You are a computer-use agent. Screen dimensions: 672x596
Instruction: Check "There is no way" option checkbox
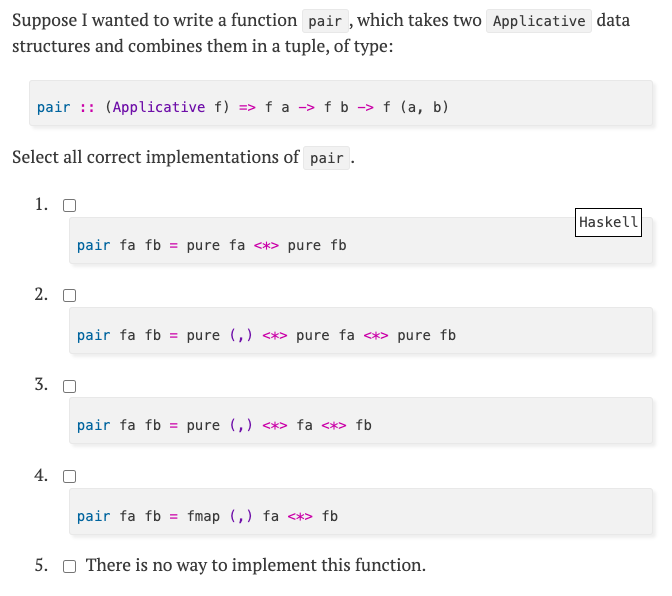pos(70,567)
